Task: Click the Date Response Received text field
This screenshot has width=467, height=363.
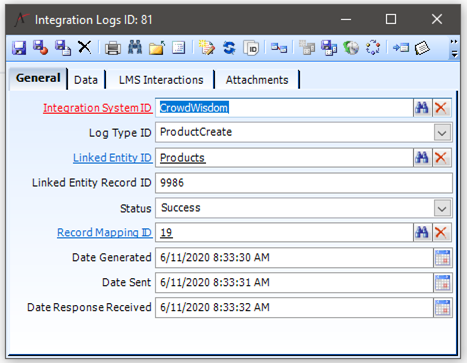Action: pyautogui.click(x=294, y=307)
